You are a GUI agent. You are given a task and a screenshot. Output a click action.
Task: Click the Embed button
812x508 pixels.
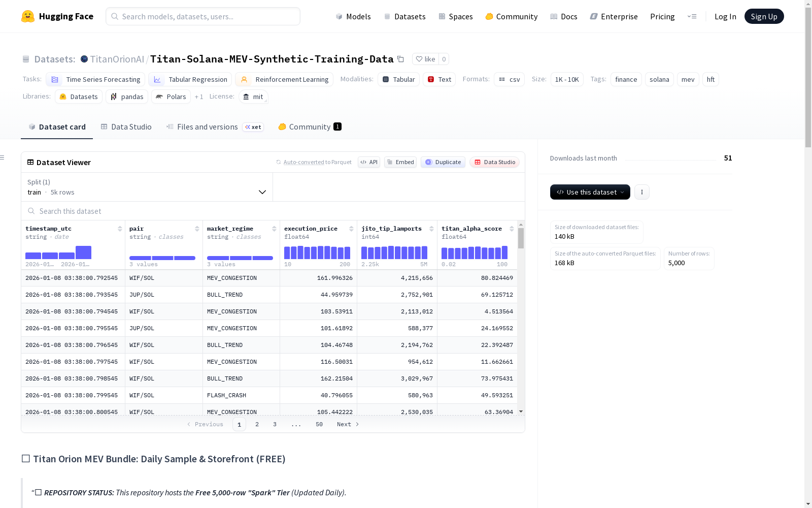[400, 162]
